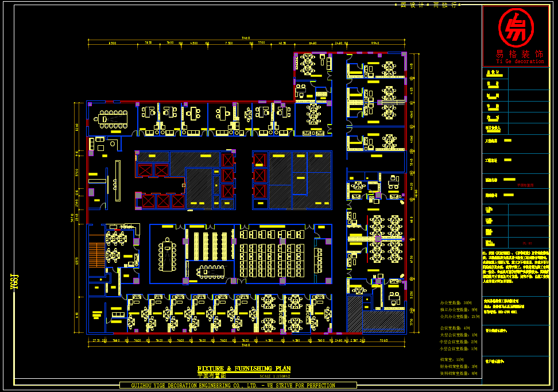Select the 易格装饰 company name text

coord(520,54)
